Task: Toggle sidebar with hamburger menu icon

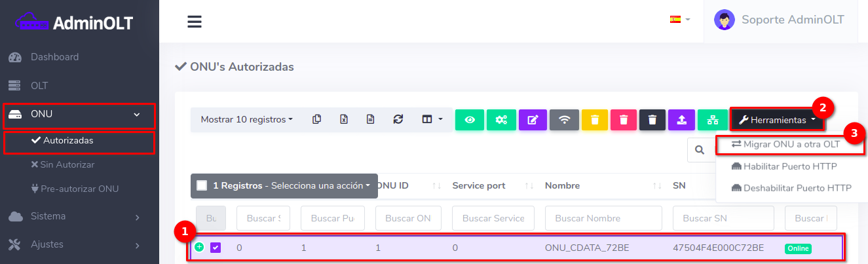Action: coord(194,22)
